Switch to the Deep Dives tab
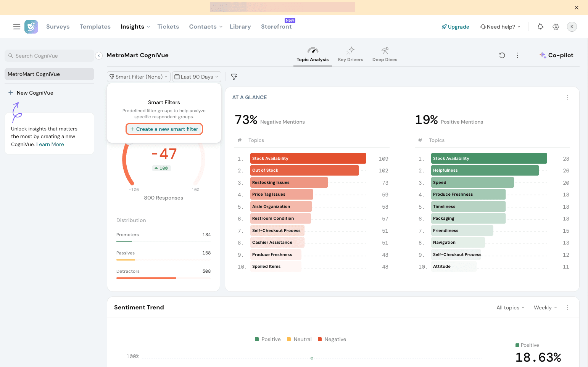Screen dimensions: 588x367 pyautogui.click(x=385, y=55)
